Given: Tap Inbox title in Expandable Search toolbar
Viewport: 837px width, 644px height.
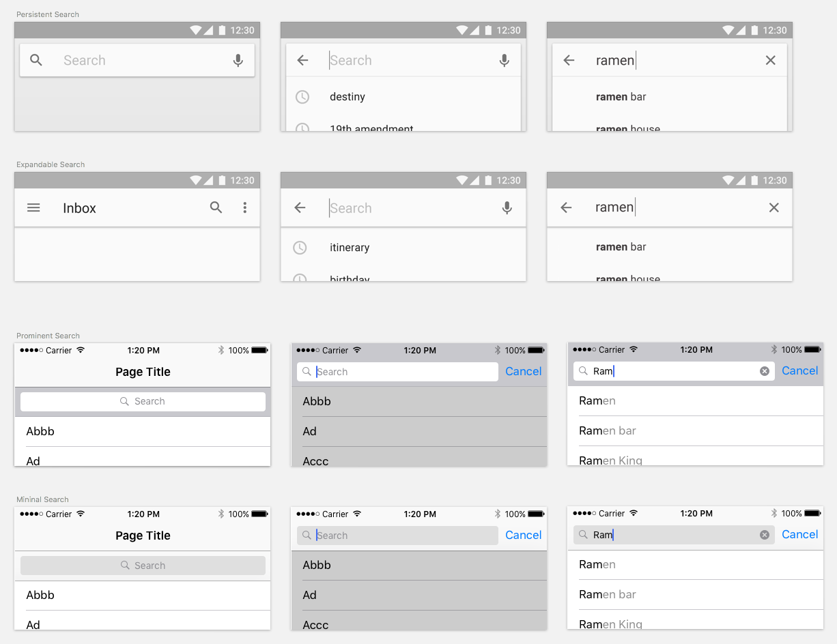Looking at the screenshot, I should click(79, 208).
